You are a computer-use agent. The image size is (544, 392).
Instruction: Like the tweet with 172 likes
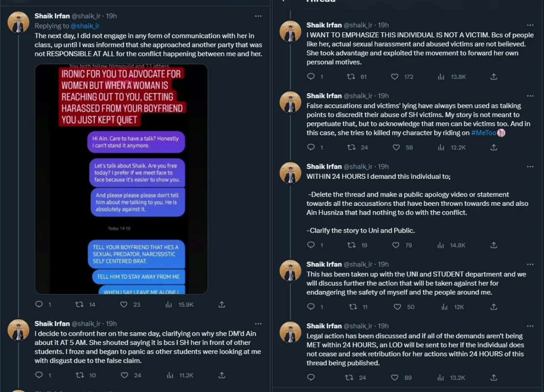(x=395, y=76)
